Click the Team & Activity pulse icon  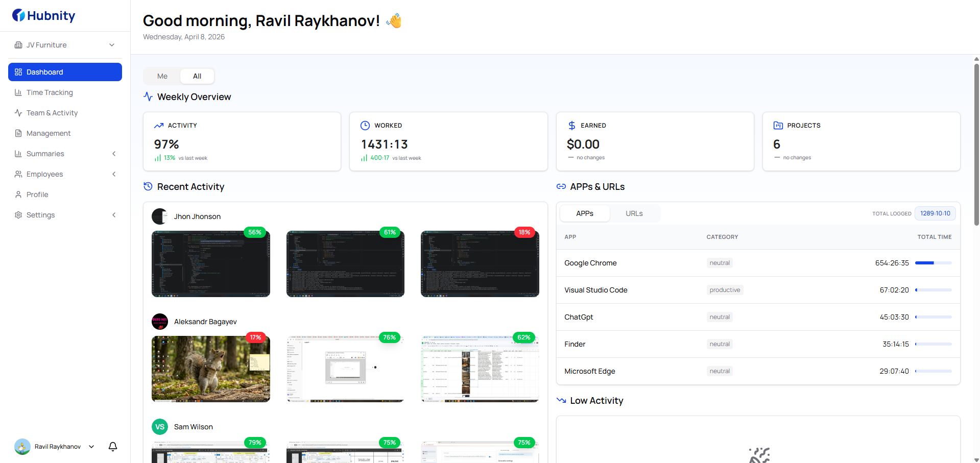click(18, 113)
